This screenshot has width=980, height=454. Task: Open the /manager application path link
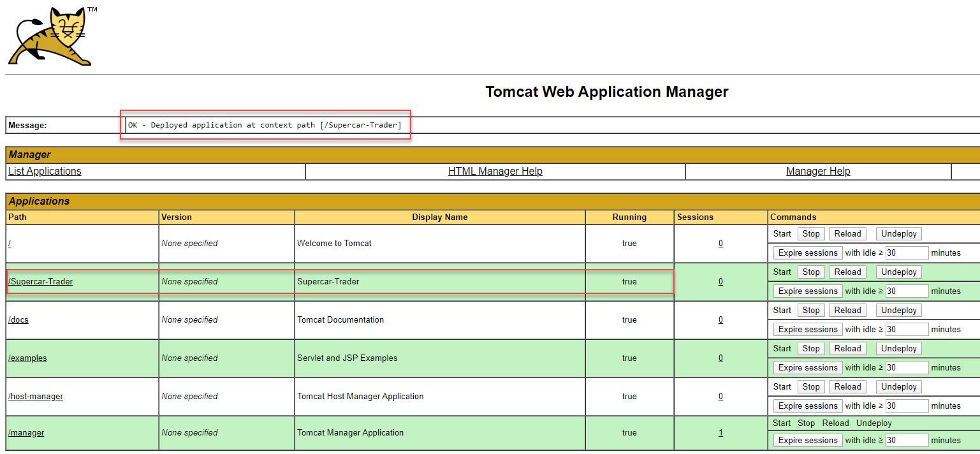pyautogui.click(x=26, y=432)
